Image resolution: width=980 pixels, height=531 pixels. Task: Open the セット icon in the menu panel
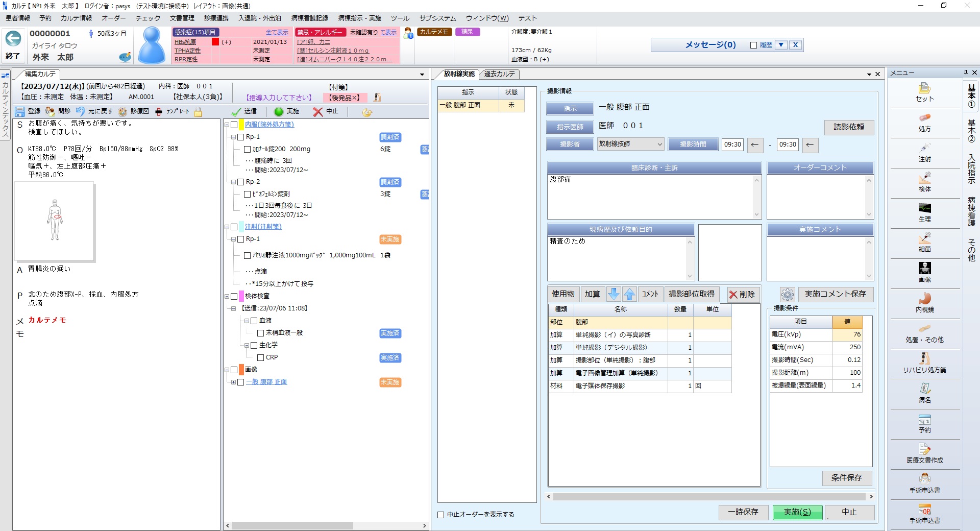pyautogui.click(x=924, y=88)
